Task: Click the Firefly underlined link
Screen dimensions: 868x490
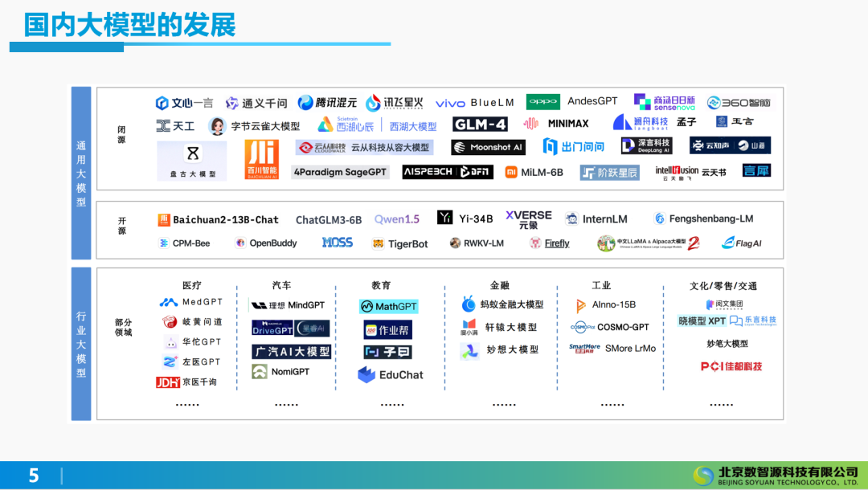Action: 557,243
